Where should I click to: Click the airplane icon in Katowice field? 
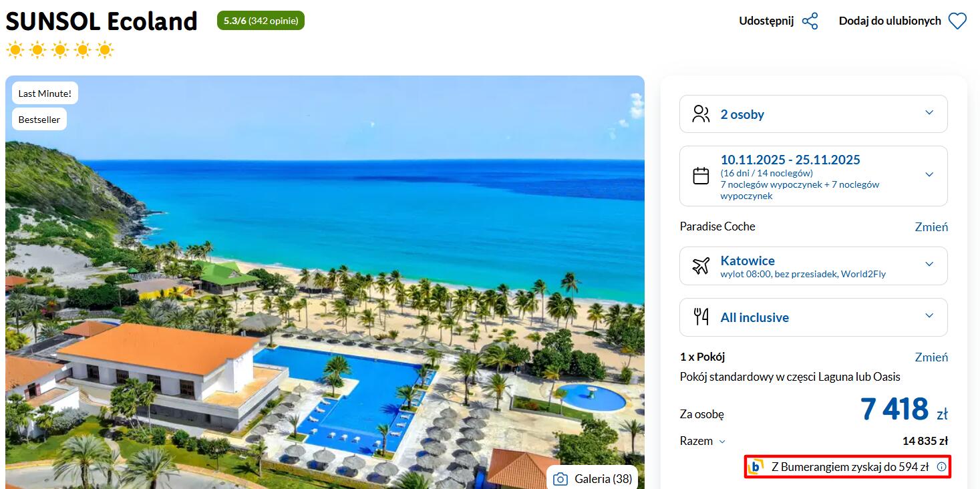coord(701,266)
